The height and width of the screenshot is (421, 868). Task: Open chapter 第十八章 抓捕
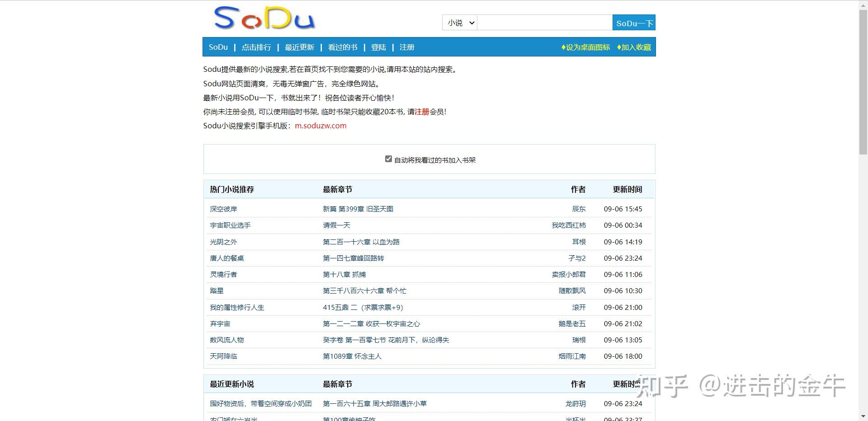click(344, 274)
